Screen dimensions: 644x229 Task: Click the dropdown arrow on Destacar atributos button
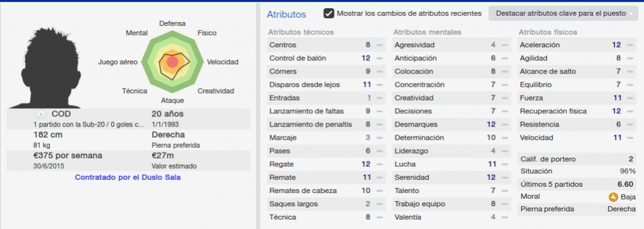631,14
